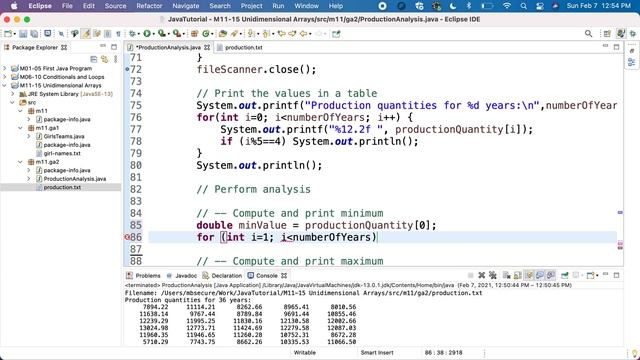Click the toolbar search magnifier icon
The height and width of the screenshot is (360, 640).
click(x=588, y=34)
